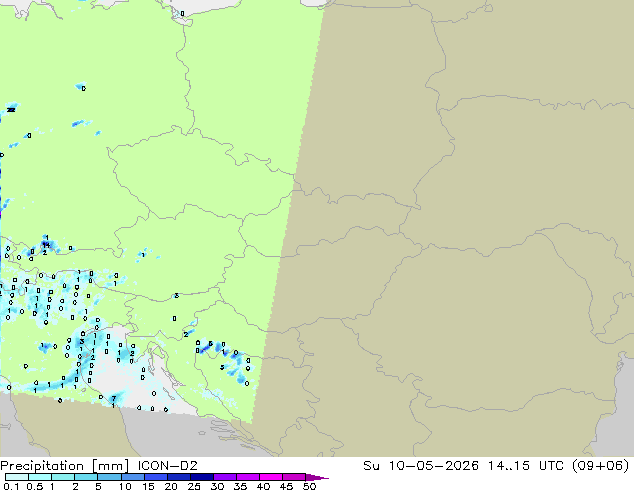Select the dark navy swatch between 25 and 30
This screenshot has height=490, width=634.
tap(201, 477)
